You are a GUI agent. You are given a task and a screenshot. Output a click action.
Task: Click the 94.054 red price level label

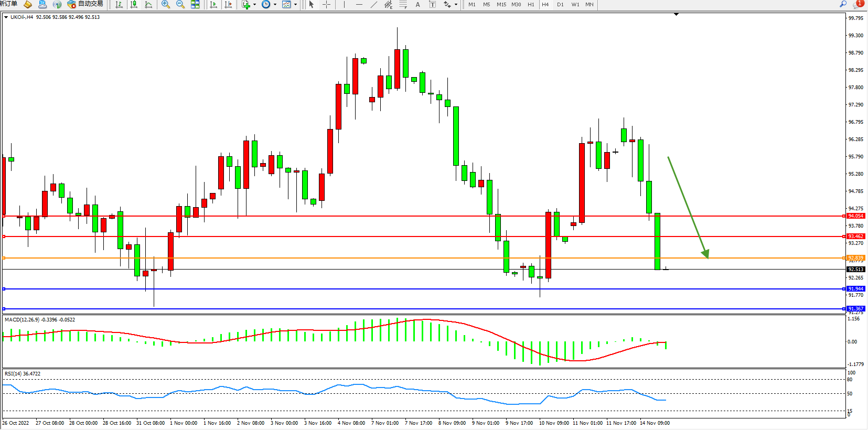tap(855, 216)
